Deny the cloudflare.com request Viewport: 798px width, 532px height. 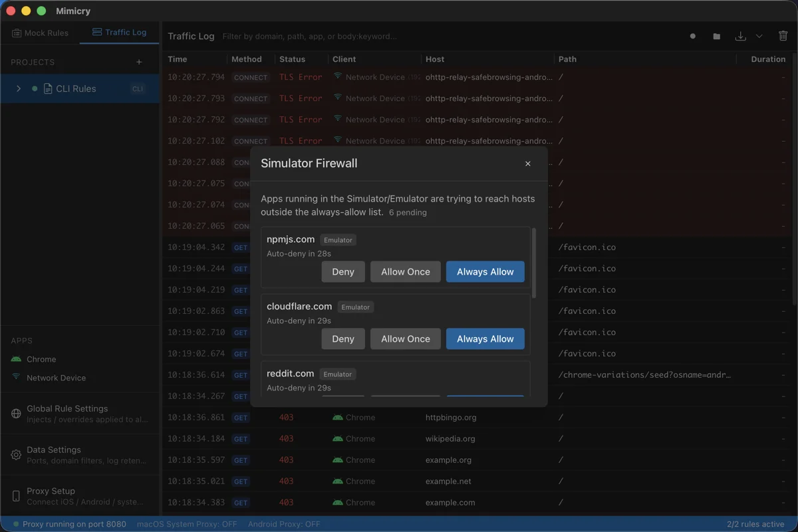pos(343,338)
